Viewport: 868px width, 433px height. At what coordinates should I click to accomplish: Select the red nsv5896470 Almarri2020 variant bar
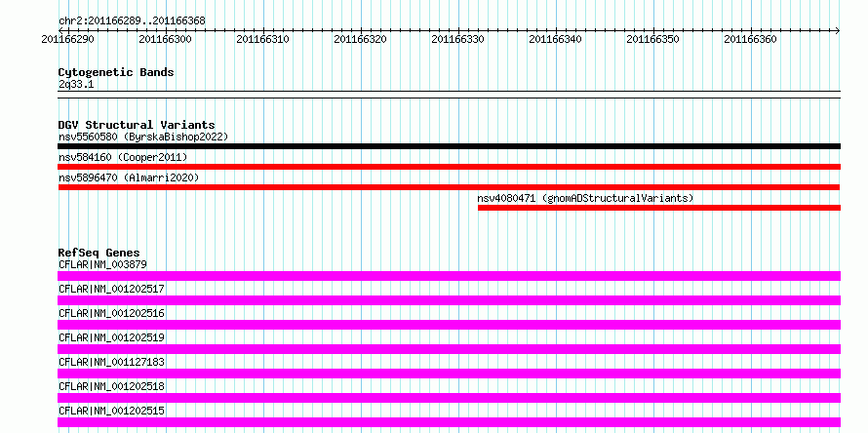(449, 187)
